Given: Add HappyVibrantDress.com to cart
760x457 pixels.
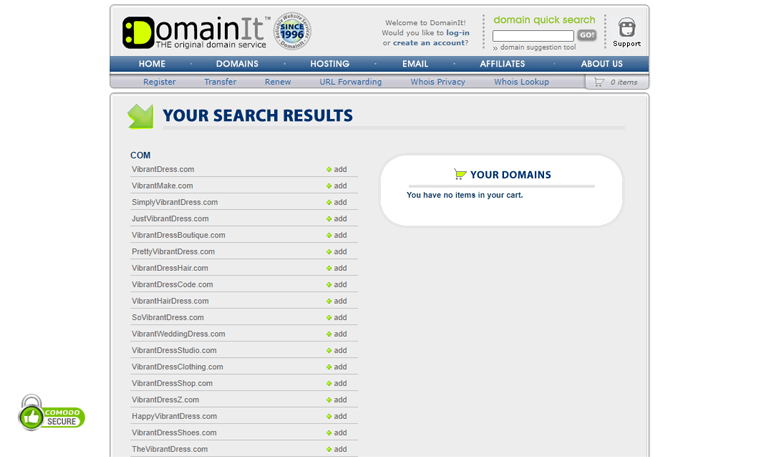Looking at the screenshot, I should pyautogui.click(x=336, y=416).
